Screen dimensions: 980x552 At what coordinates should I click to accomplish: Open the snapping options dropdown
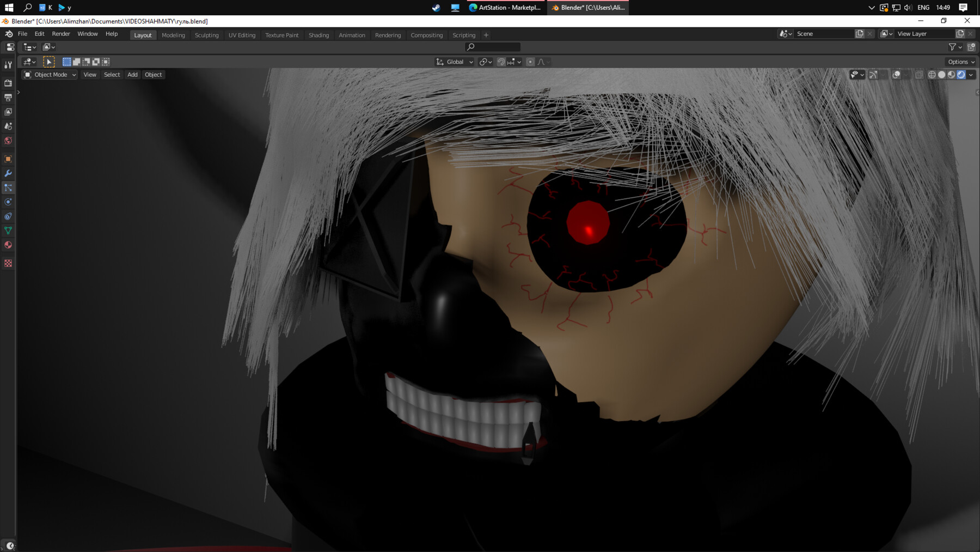coord(513,62)
